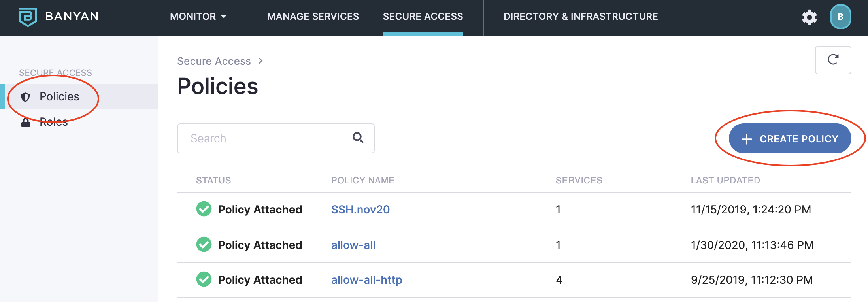Select Policies in the sidebar
The height and width of the screenshot is (302, 868).
point(59,97)
